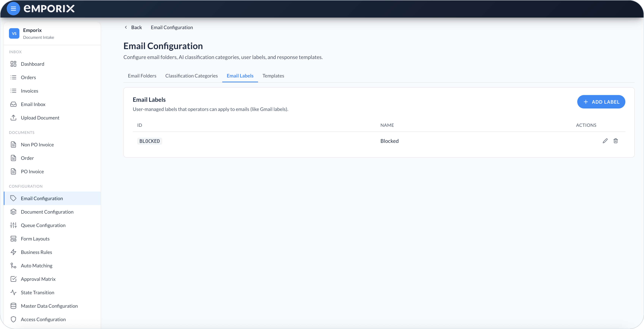Click the Invoices list icon
Image resolution: width=644 pixels, height=329 pixels.
click(13, 91)
